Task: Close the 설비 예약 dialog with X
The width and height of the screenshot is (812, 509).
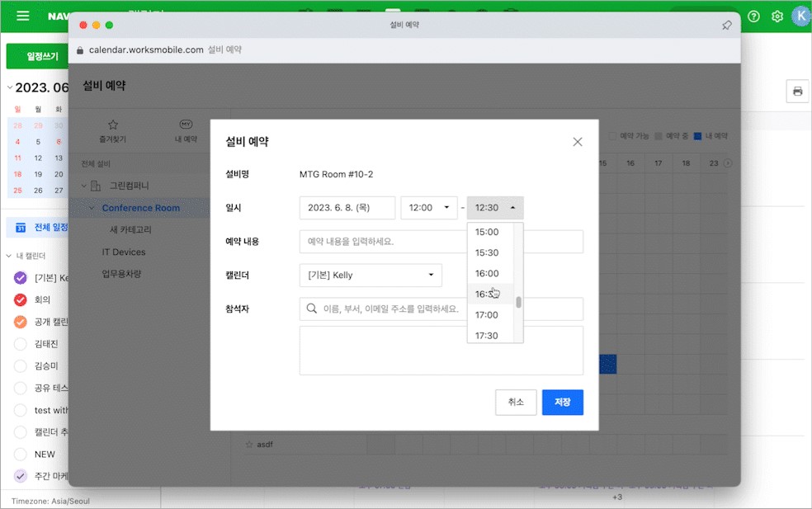Action: point(578,142)
